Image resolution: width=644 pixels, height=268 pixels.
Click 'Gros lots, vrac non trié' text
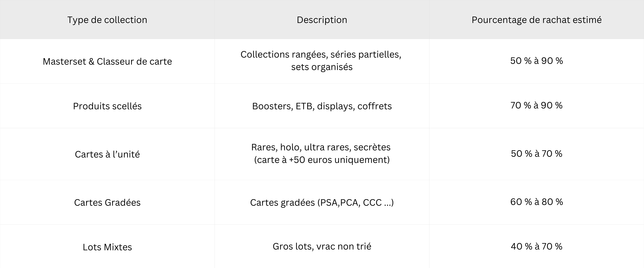(322, 247)
